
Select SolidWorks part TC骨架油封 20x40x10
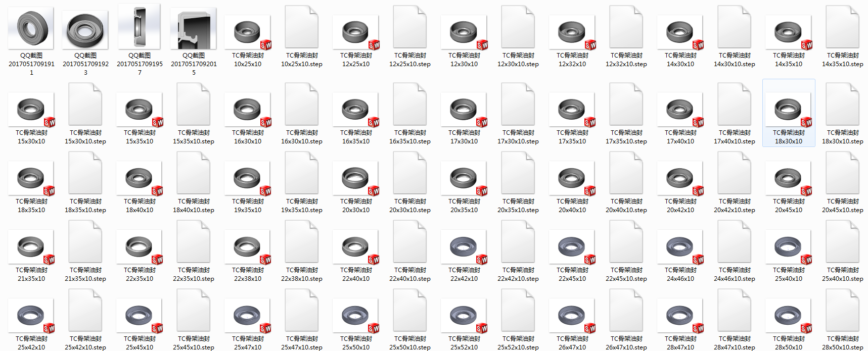point(572,178)
